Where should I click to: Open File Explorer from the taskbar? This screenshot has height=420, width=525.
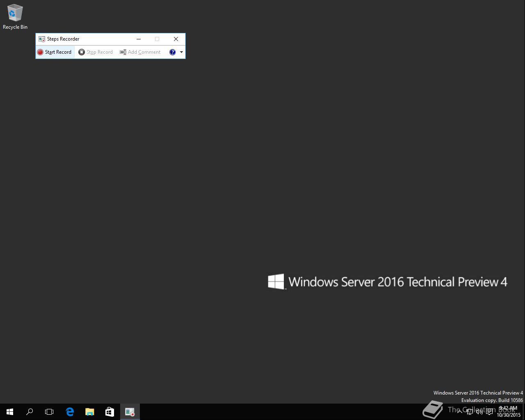(89, 412)
